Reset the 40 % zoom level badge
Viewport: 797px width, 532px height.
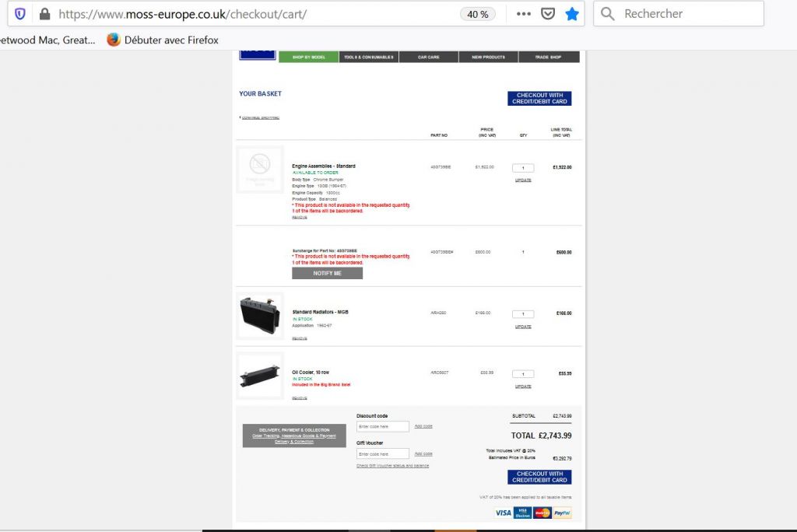point(477,14)
